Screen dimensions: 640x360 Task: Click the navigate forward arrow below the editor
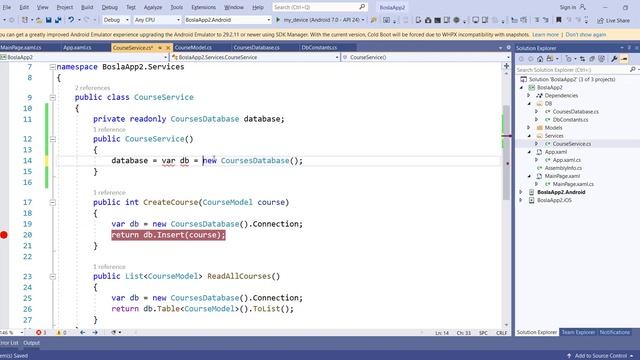tap(95, 333)
